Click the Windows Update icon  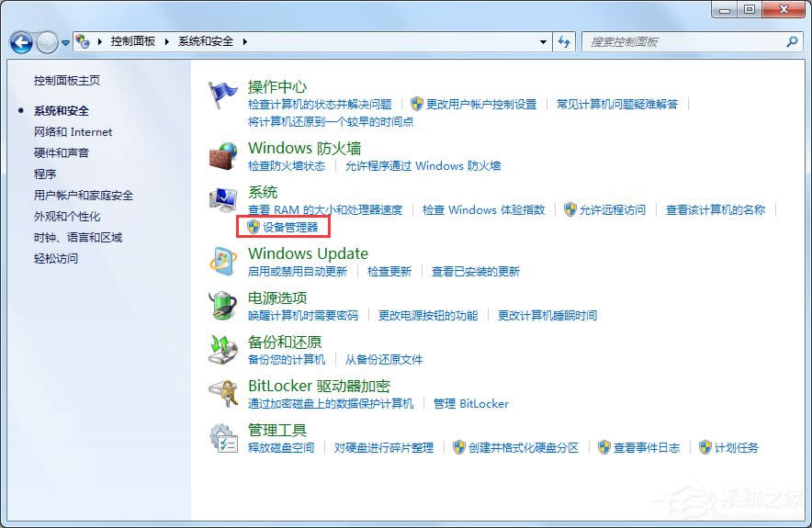222,262
